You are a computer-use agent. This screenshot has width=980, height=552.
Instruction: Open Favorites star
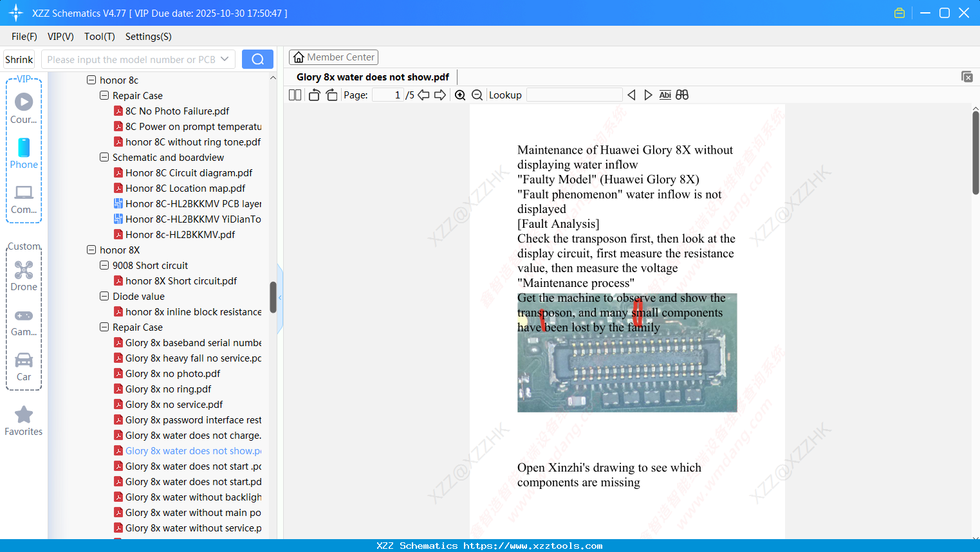click(24, 421)
